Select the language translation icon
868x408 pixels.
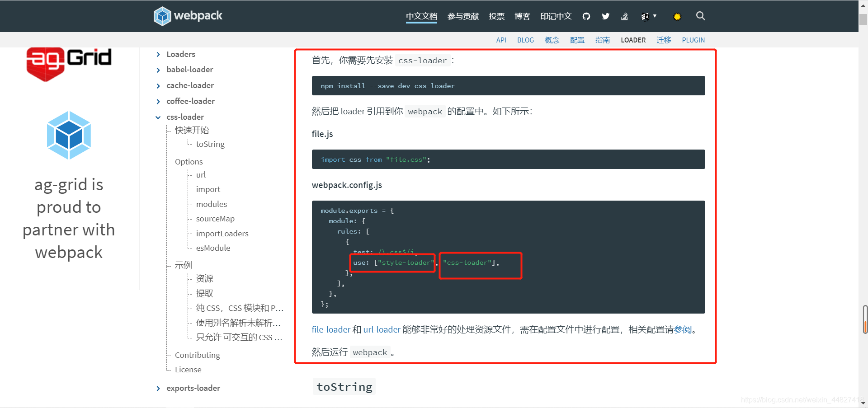(645, 16)
